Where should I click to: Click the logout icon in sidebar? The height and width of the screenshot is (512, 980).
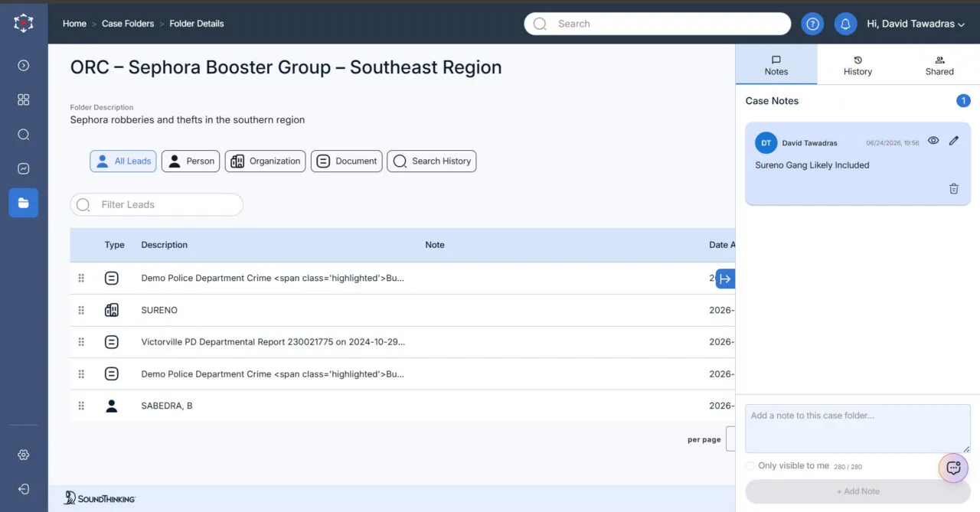pyautogui.click(x=24, y=489)
